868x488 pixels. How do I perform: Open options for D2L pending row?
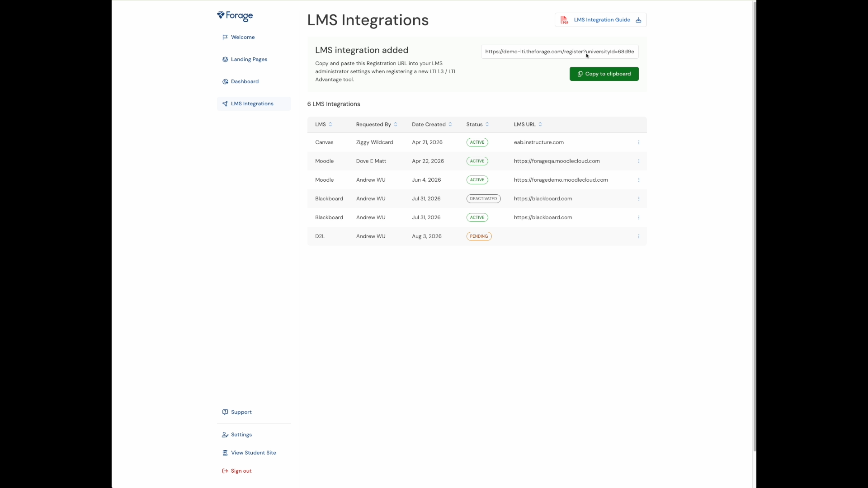(x=639, y=236)
